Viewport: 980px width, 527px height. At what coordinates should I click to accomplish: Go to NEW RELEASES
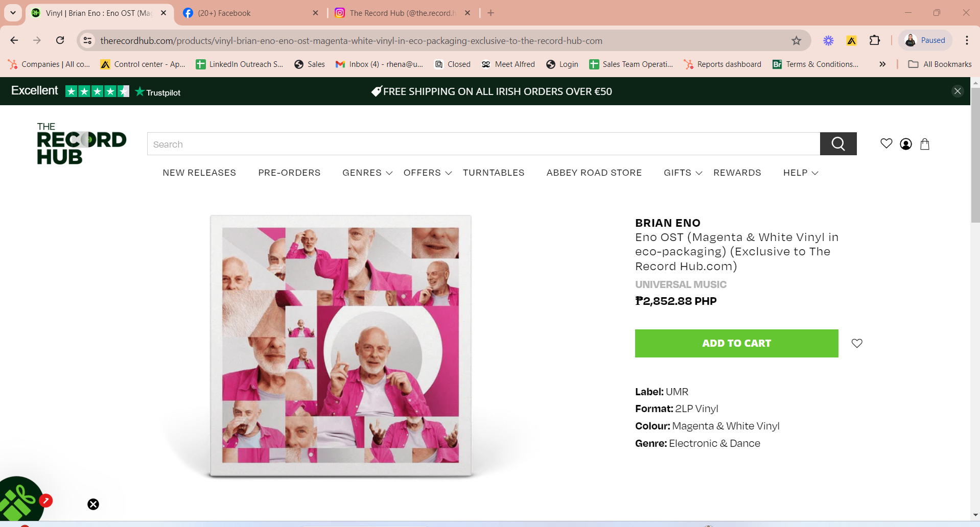click(x=199, y=173)
